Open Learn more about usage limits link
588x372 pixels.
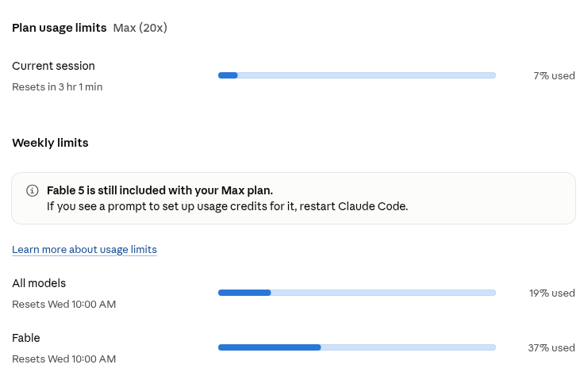84,250
